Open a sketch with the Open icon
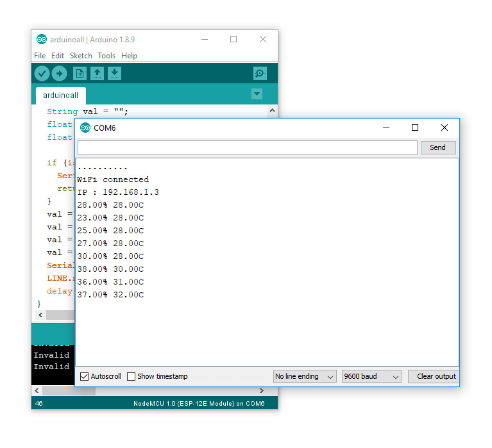 tap(98, 74)
